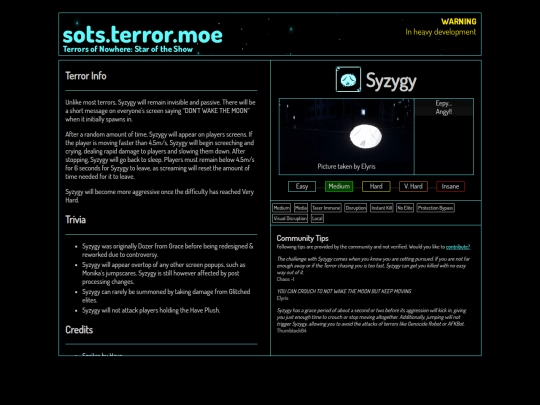
Task: Click the 'In heavy development' notice
Action: click(x=441, y=32)
